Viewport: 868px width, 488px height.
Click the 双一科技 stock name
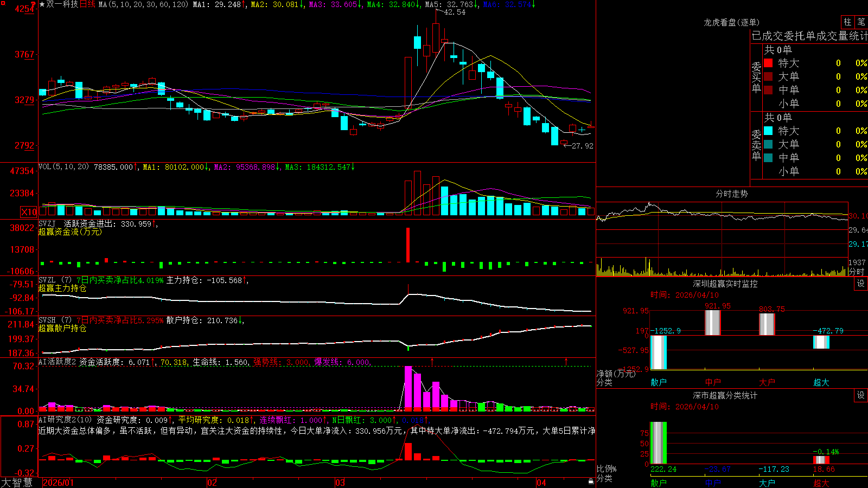[62, 4]
